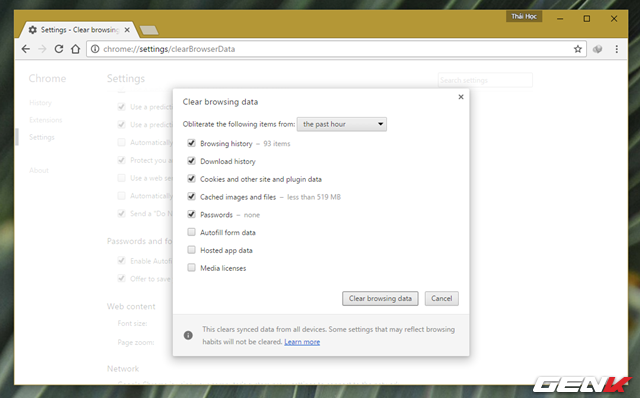Click the 'Network' section heading
Screen dimensions: 640x398
point(123,369)
